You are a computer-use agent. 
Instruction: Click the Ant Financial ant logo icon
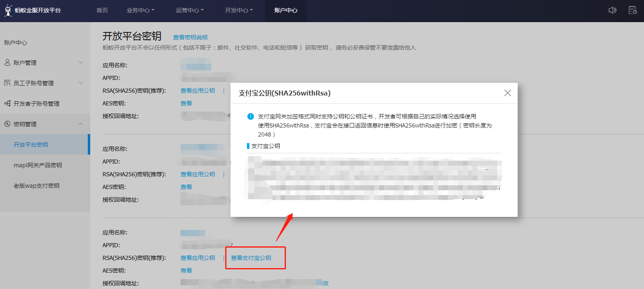[8, 10]
